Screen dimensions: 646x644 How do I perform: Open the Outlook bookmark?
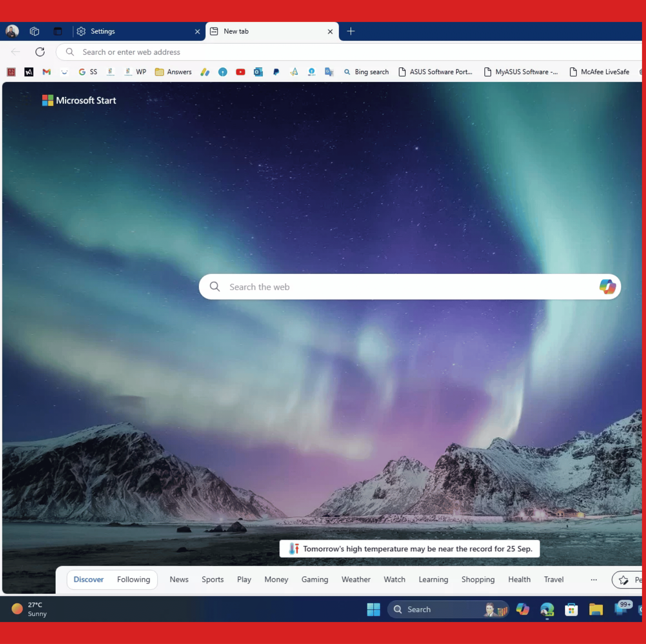[258, 72]
